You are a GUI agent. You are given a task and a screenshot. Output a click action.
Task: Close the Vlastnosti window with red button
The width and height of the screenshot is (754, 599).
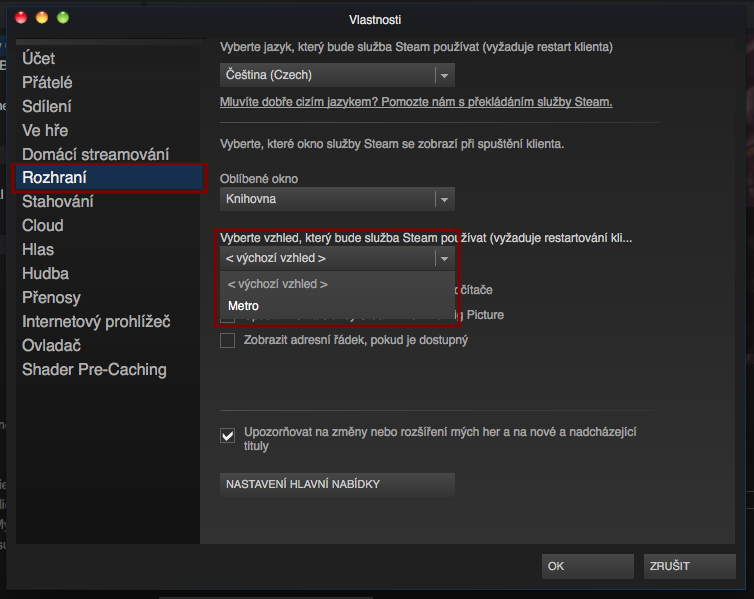tap(21, 18)
